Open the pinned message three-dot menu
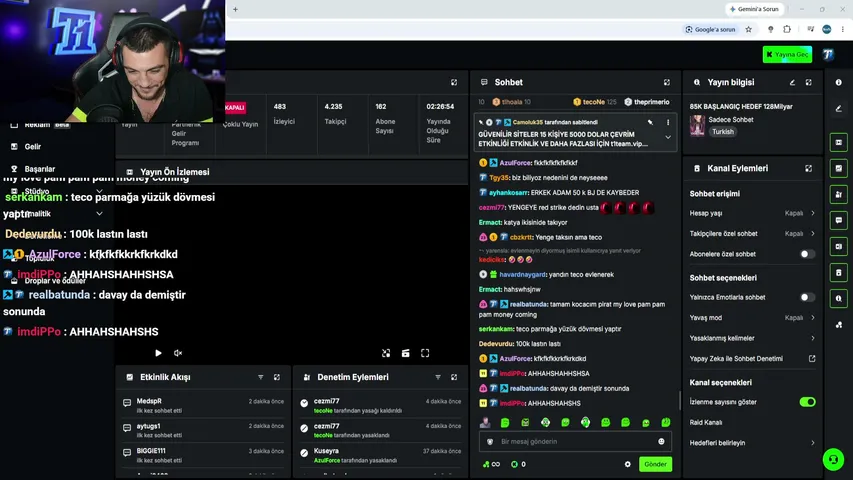Screen dimensions: 853x480 pyautogui.click(x=668, y=122)
